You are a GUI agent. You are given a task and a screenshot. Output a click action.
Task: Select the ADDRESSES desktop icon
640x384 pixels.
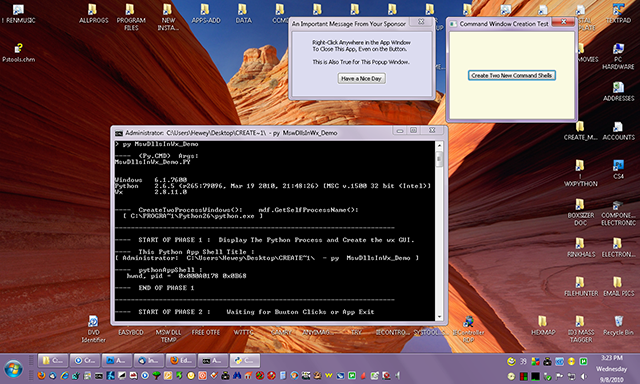pos(618,91)
